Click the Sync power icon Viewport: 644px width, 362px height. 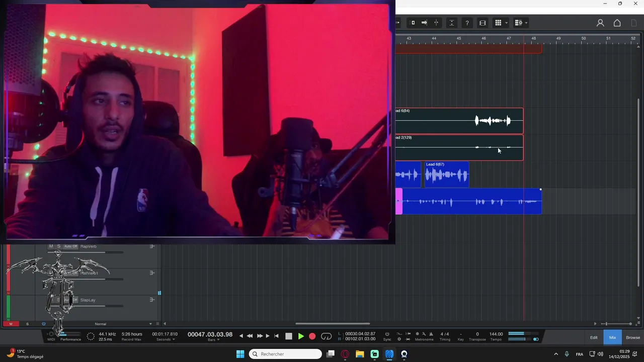pyautogui.click(x=387, y=334)
